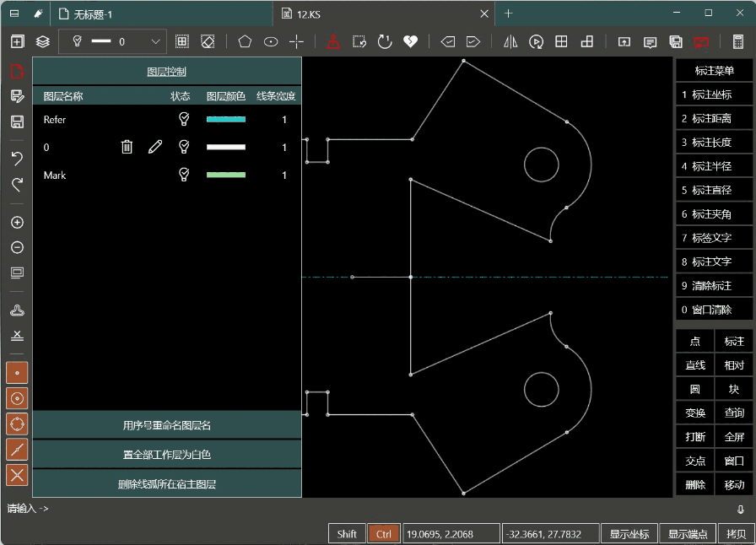The width and height of the screenshot is (756, 545).
Task: Toggle the Refer layer lightbulb state
Action: 183,120
